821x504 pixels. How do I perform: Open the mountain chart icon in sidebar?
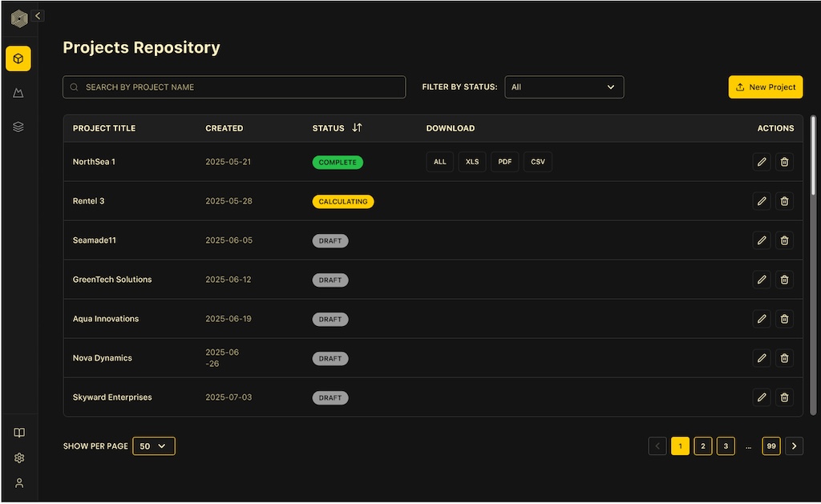(x=18, y=93)
